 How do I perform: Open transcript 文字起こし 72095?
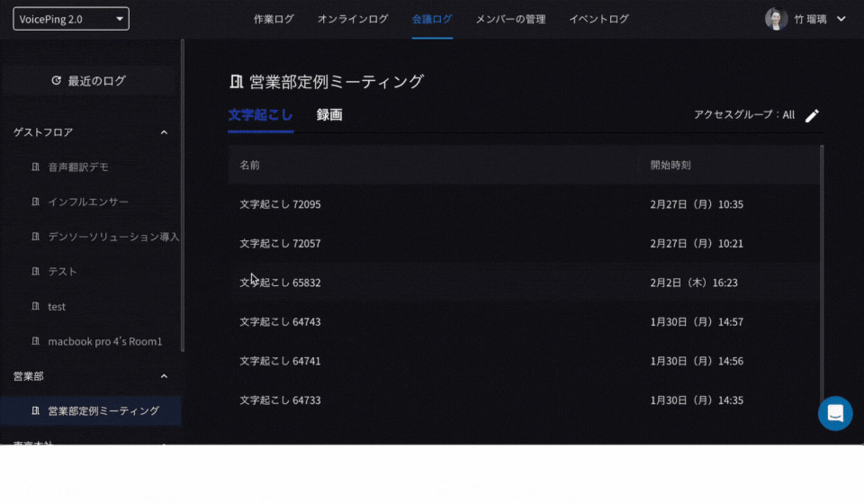280,204
